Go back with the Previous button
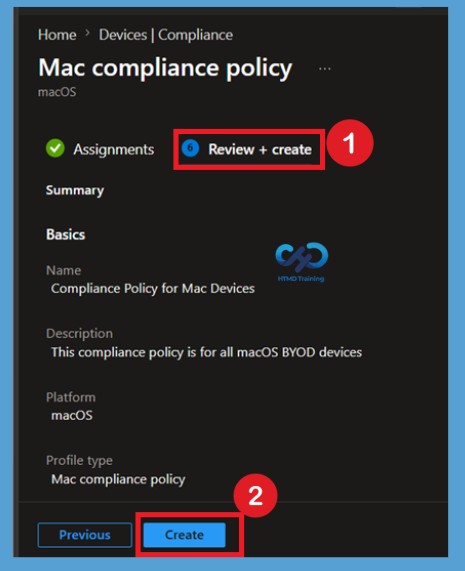This screenshot has width=465, height=571. [x=85, y=535]
